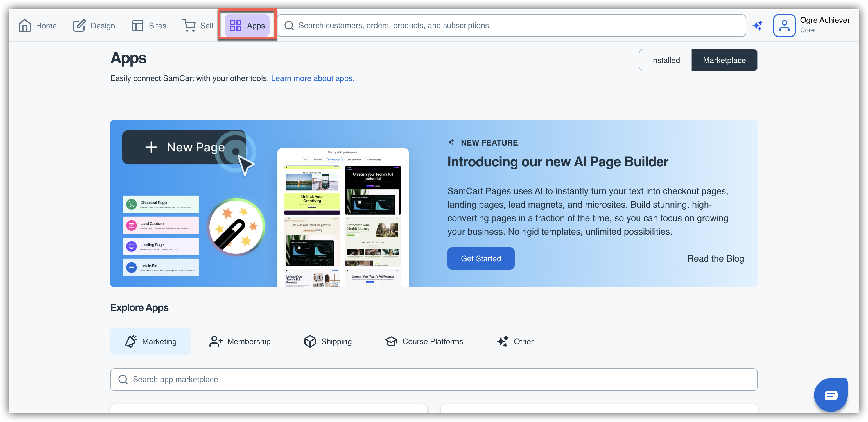Open the Design pencil icon
Screen dimensions: 868x422
[x=79, y=26]
